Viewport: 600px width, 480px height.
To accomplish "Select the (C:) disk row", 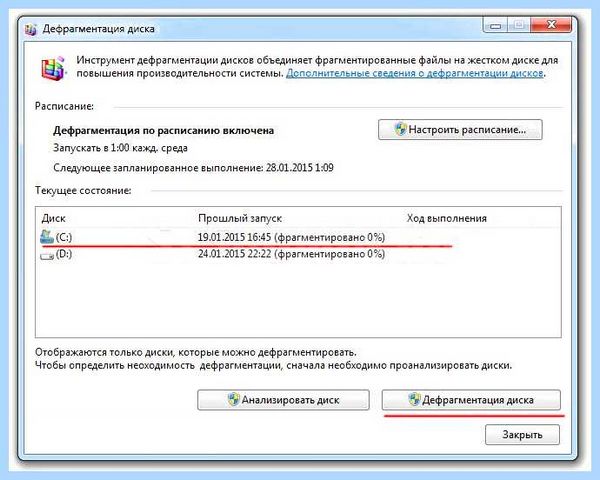I will (x=298, y=237).
